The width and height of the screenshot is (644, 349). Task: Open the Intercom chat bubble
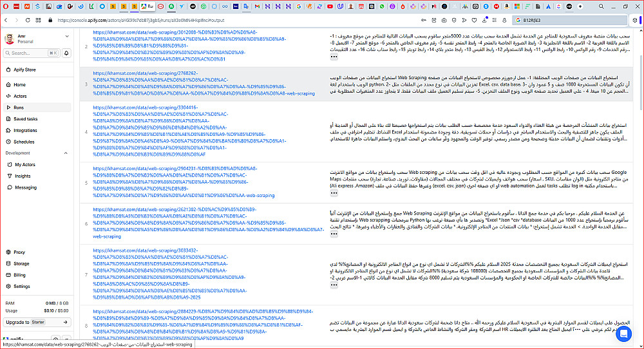623,334
